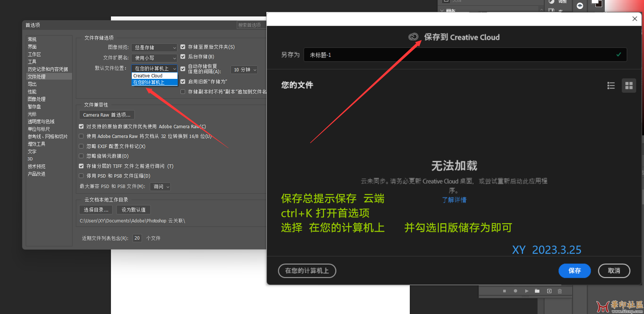This screenshot has height=314, width=644.
Task: Enable 32 位转换到 16/8 位(U) checkbox
Action: 81,136
